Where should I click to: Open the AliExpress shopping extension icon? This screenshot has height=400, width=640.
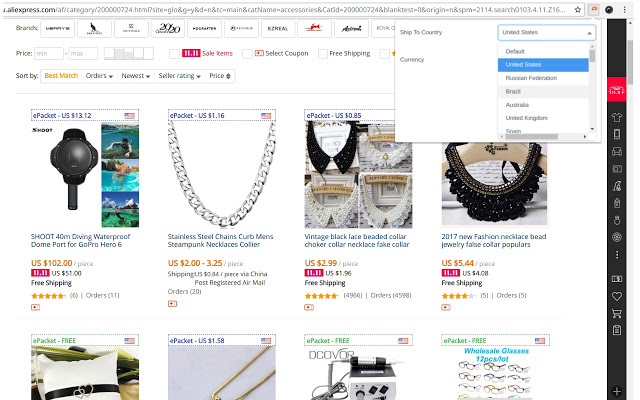(x=593, y=10)
